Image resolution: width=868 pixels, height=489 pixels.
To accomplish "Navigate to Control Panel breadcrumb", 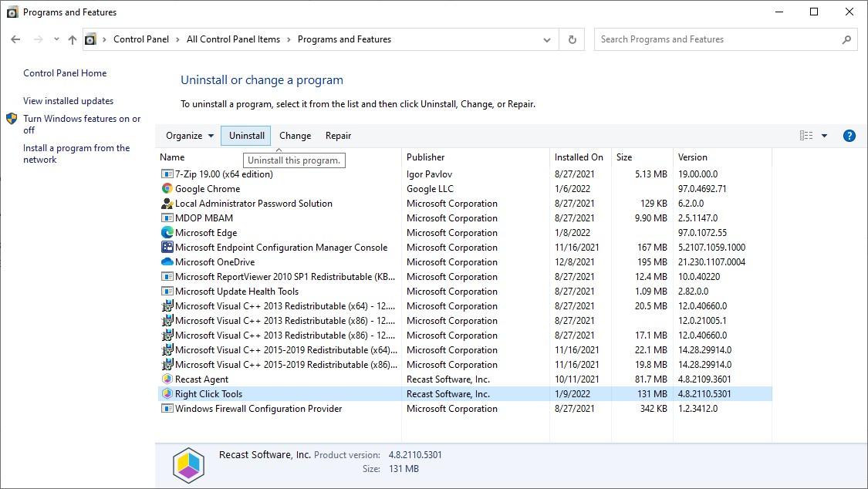I will click(141, 39).
